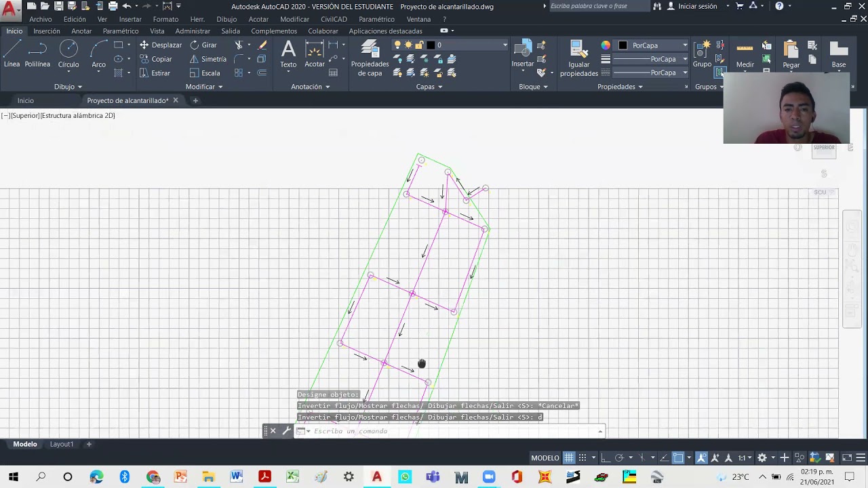Screen dimensions: 868x488
Task: Open the Archivo menu
Action: point(41,19)
